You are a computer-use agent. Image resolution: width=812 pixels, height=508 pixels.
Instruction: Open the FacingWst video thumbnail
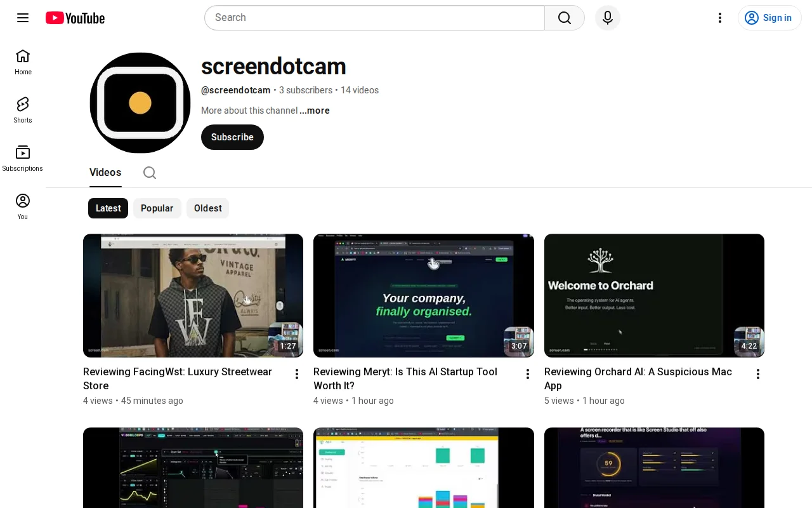click(193, 295)
